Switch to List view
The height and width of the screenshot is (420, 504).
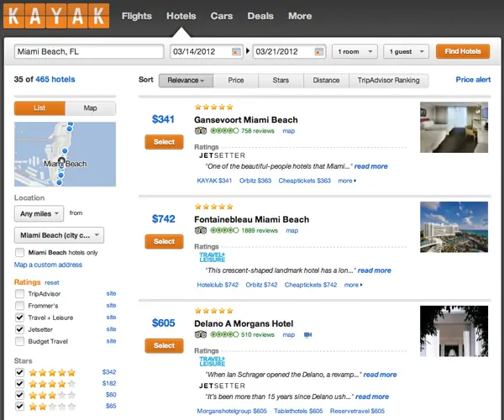coord(39,108)
